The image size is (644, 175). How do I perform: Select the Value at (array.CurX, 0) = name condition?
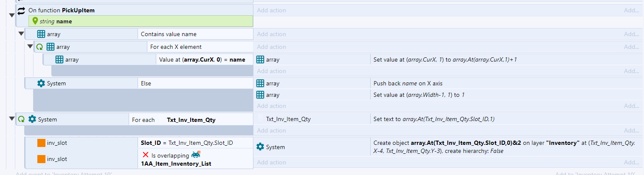click(x=202, y=60)
